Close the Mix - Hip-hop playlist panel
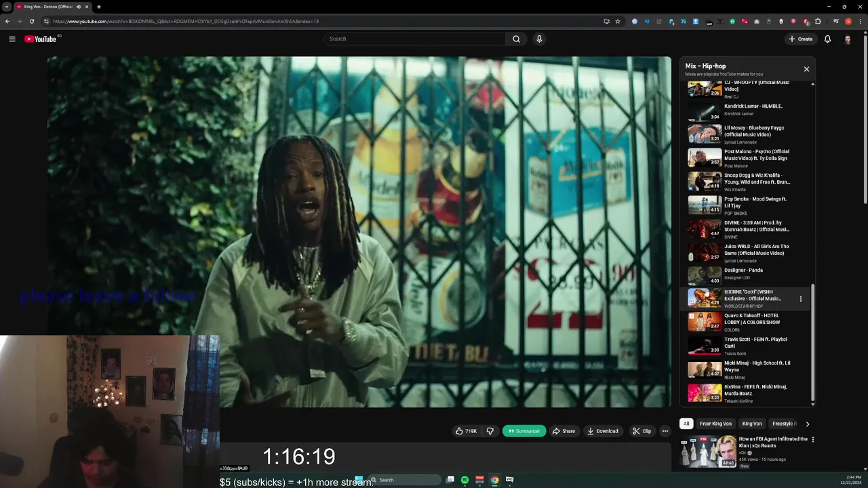Image resolution: width=868 pixels, height=488 pixels. point(806,69)
